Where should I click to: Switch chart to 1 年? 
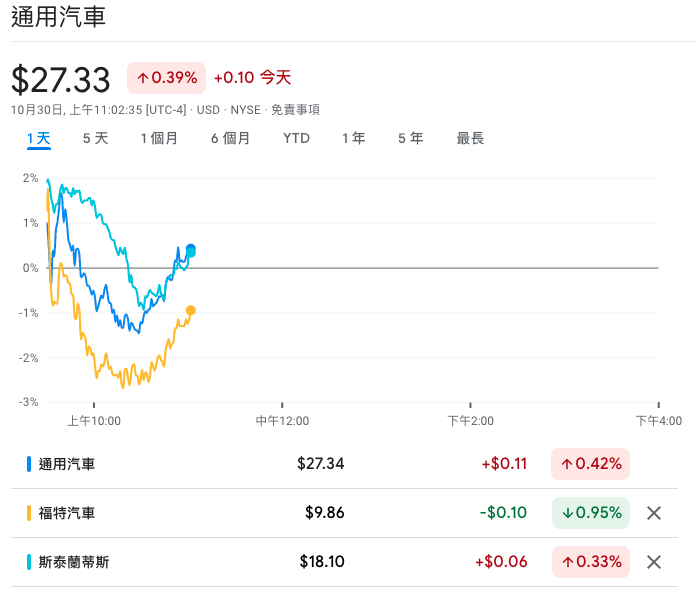(x=353, y=138)
